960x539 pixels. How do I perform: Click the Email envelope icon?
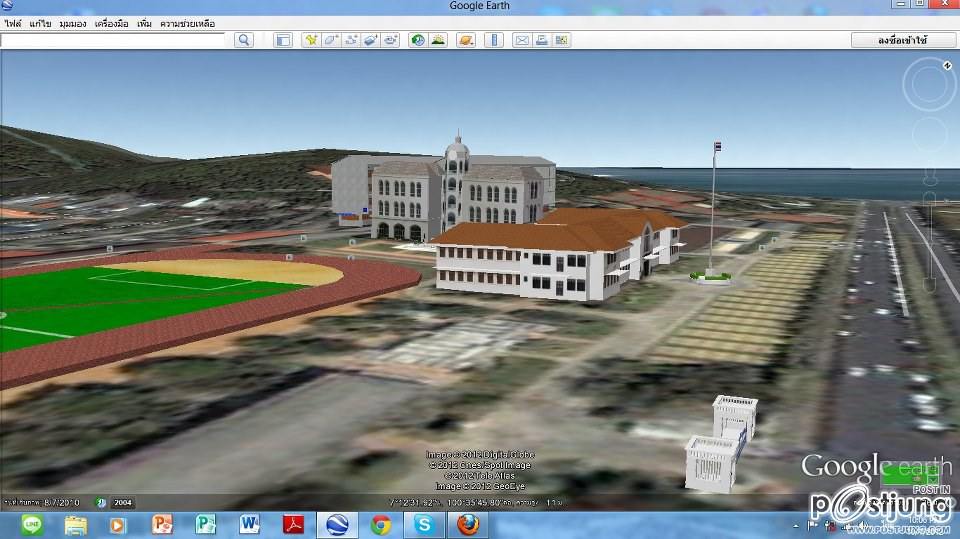(522, 40)
